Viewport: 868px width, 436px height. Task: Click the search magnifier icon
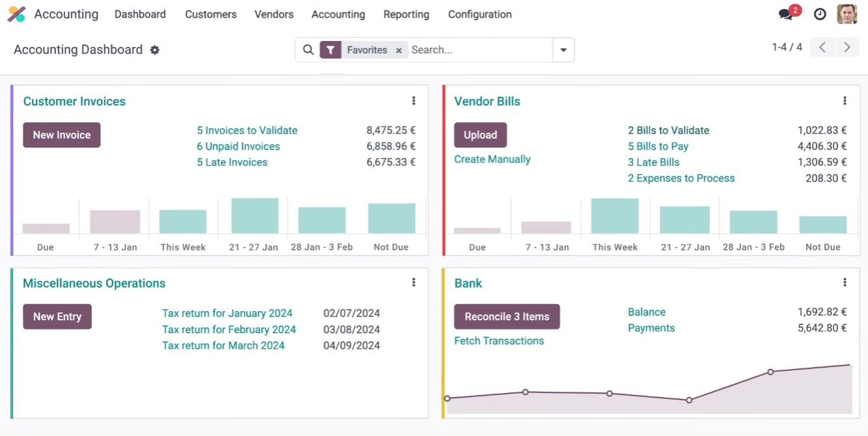click(308, 49)
